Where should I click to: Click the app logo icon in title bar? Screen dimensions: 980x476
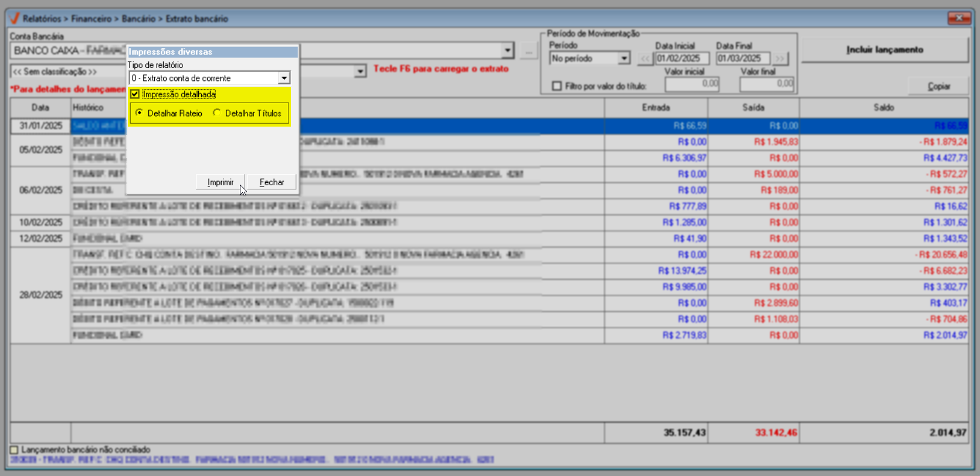tap(15, 18)
